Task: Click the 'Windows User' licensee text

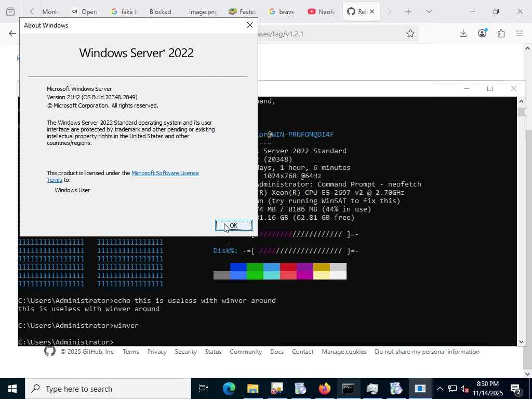Action: pyautogui.click(x=72, y=190)
